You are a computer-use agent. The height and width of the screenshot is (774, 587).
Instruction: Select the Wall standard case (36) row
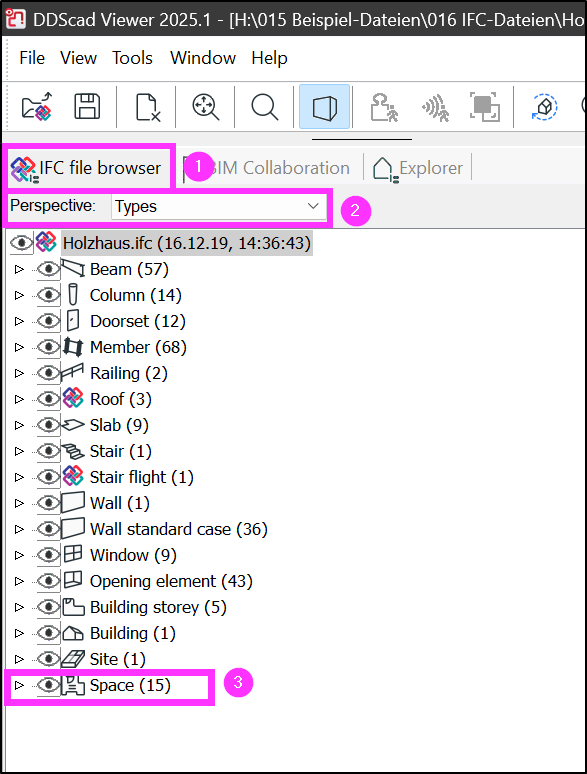179,529
